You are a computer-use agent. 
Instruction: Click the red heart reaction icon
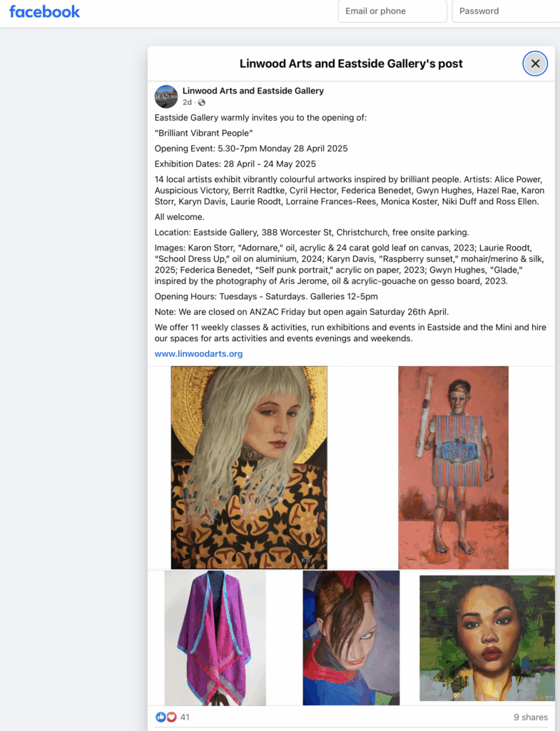(x=171, y=717)
